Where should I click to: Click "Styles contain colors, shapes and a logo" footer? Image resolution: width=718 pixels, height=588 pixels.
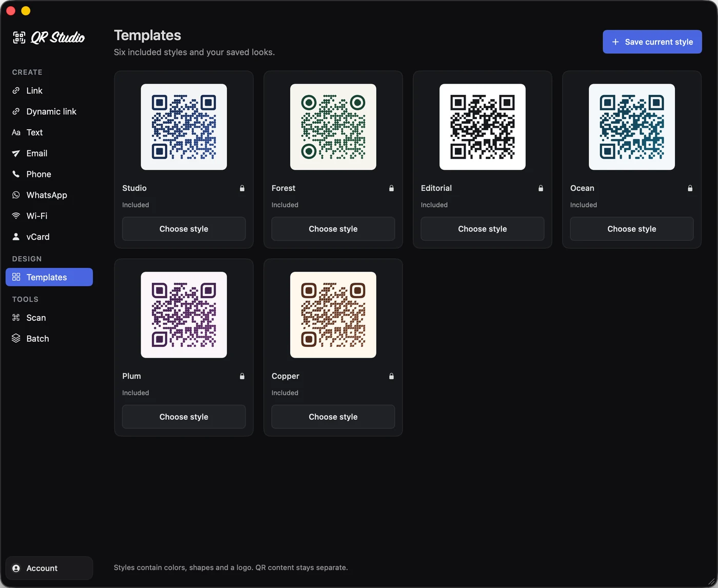231,567
